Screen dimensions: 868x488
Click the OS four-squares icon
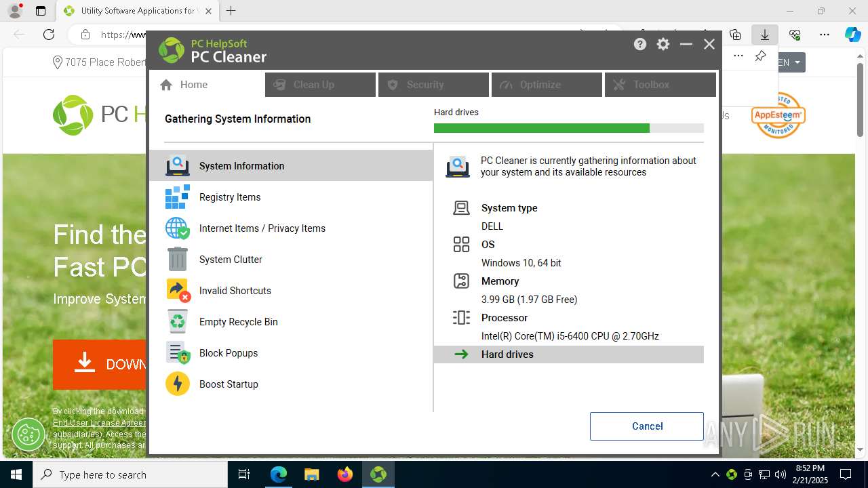(x=461, y=244)
